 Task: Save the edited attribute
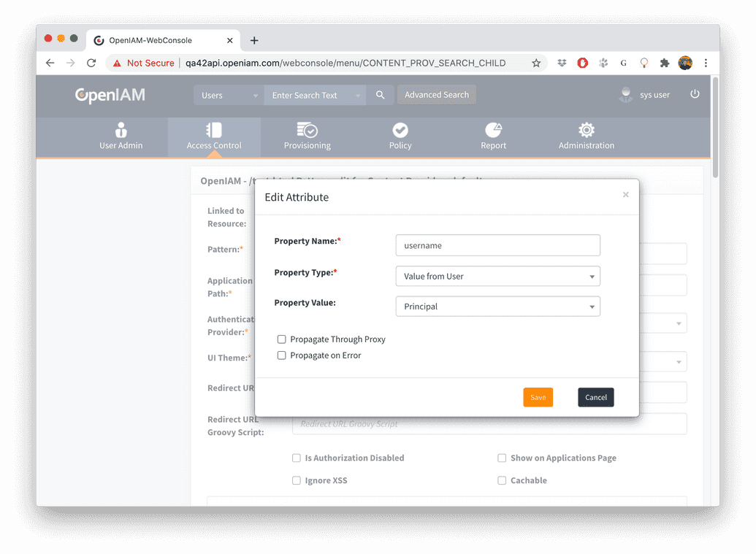pyautogui.click(x=538, y=397)
